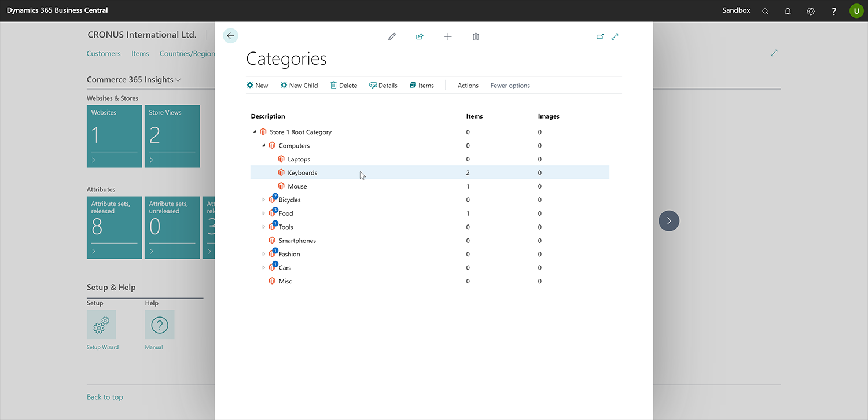Select the Smartphones category row
The height and width of the screenshot is (420, 868).
[297, 241]
